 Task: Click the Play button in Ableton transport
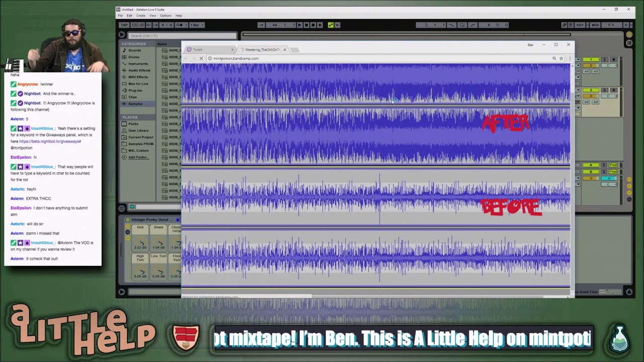click(x=300, y=25)
